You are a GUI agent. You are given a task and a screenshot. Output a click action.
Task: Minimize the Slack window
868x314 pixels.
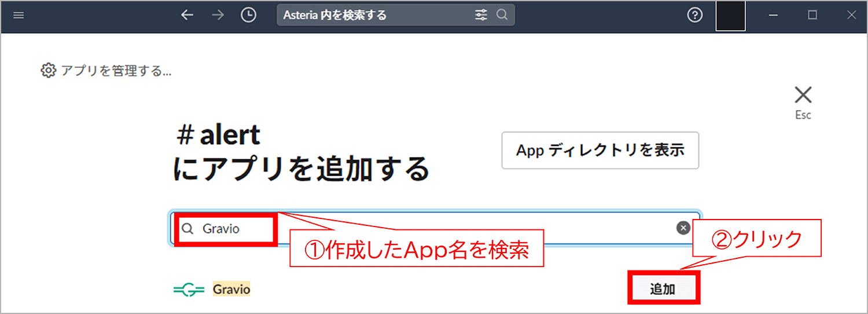pyautogui.click(x=773, y=16)
